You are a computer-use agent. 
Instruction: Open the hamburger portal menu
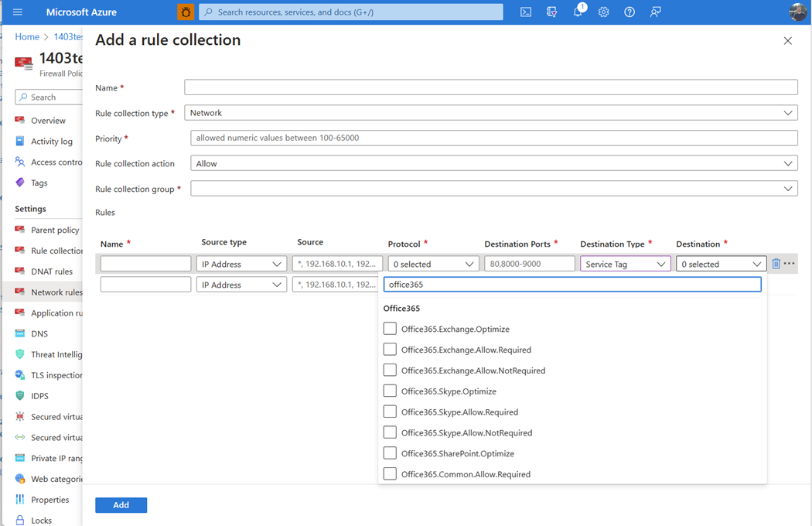pos(18,12)
